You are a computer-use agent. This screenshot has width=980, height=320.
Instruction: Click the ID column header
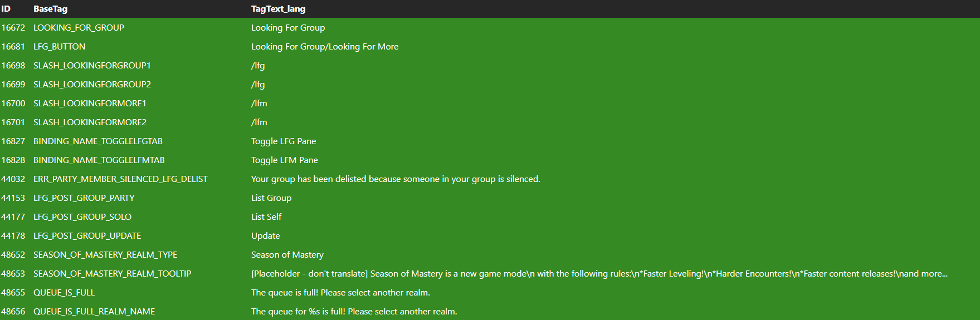coord(6,9)
